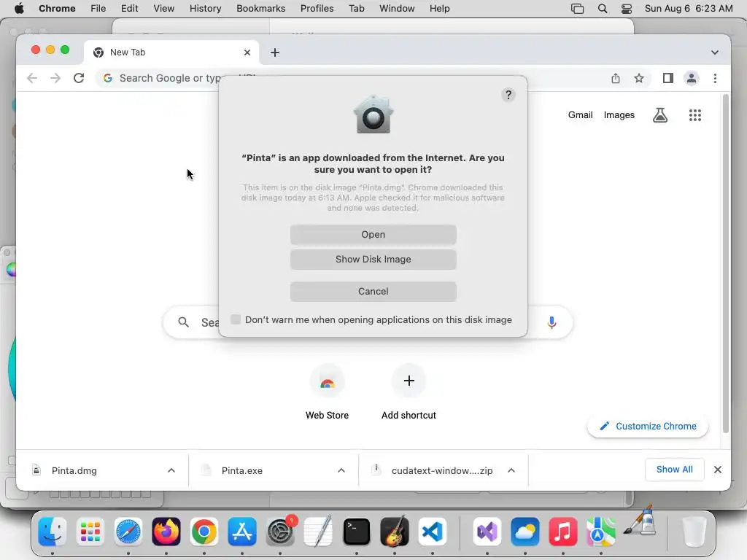747x560 pixels.
Task: Open Control Center in menu bar
Action: (x=627, y=9)
